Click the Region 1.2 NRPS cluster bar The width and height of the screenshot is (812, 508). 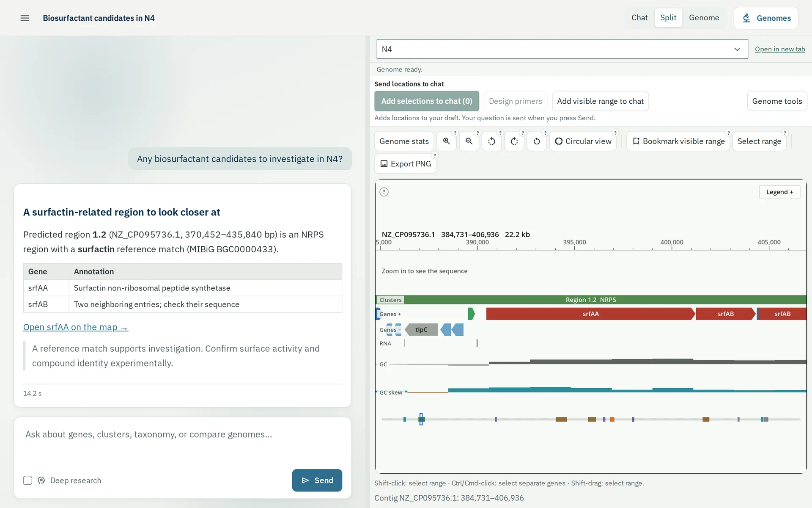(x=590, y=300)
